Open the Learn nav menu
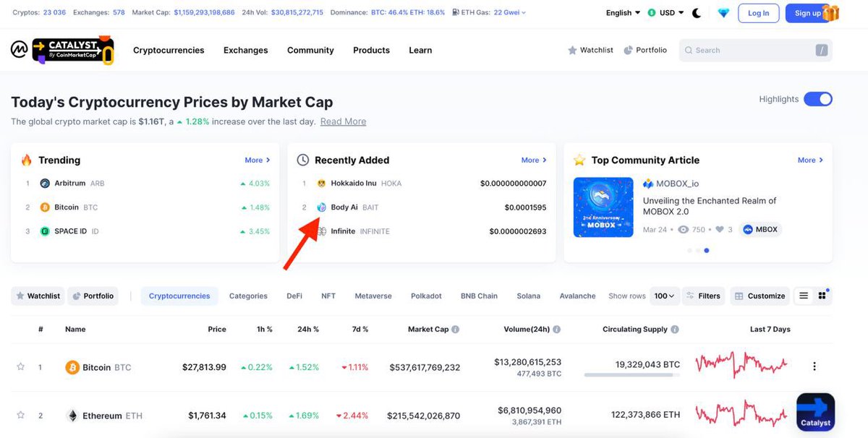 [420, 50]
